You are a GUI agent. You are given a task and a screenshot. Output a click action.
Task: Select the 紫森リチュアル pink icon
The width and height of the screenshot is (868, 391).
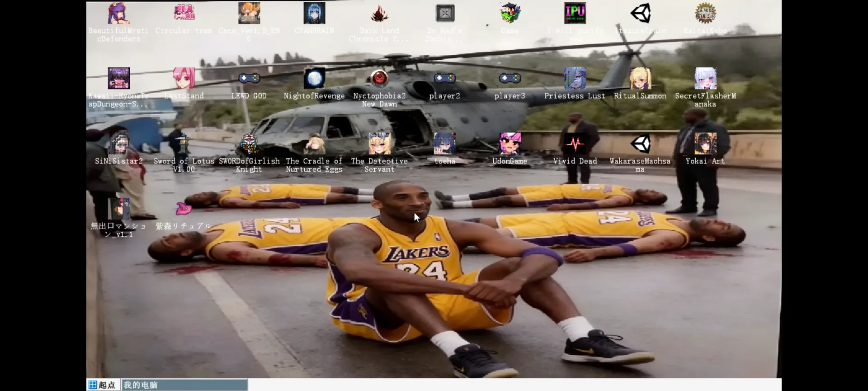pyautogui.click(x=184, y=209)
